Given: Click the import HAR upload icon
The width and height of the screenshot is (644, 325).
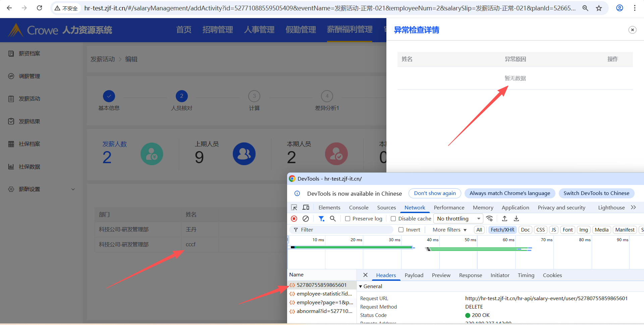Looking at the screenshot, I should [x=504, y=218].
